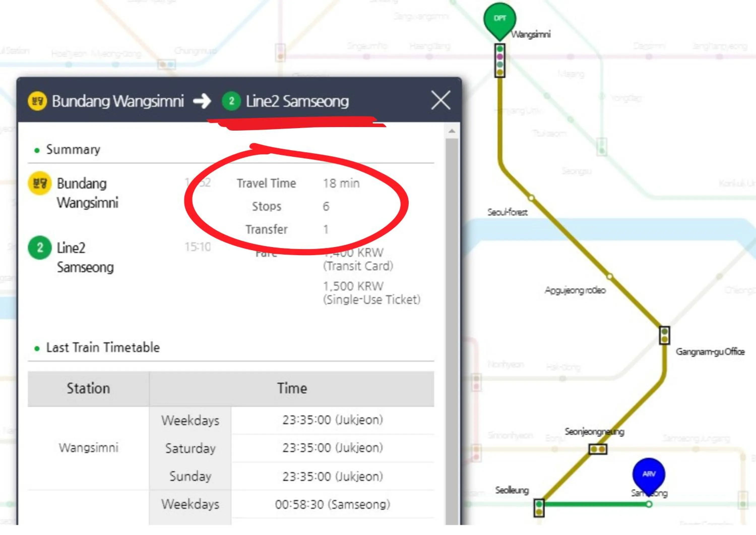
Task: Click the Seonjeongneung transfer station marker
Action: 598,449
